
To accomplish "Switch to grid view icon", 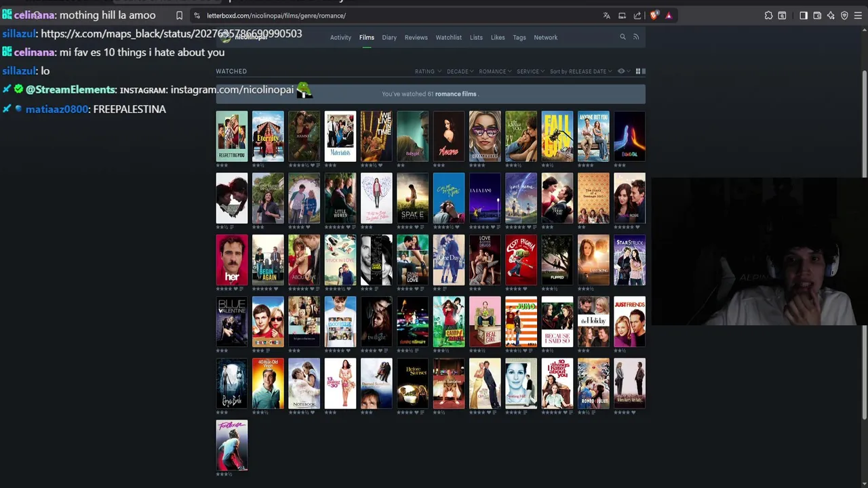I will [x=638, y=71].
